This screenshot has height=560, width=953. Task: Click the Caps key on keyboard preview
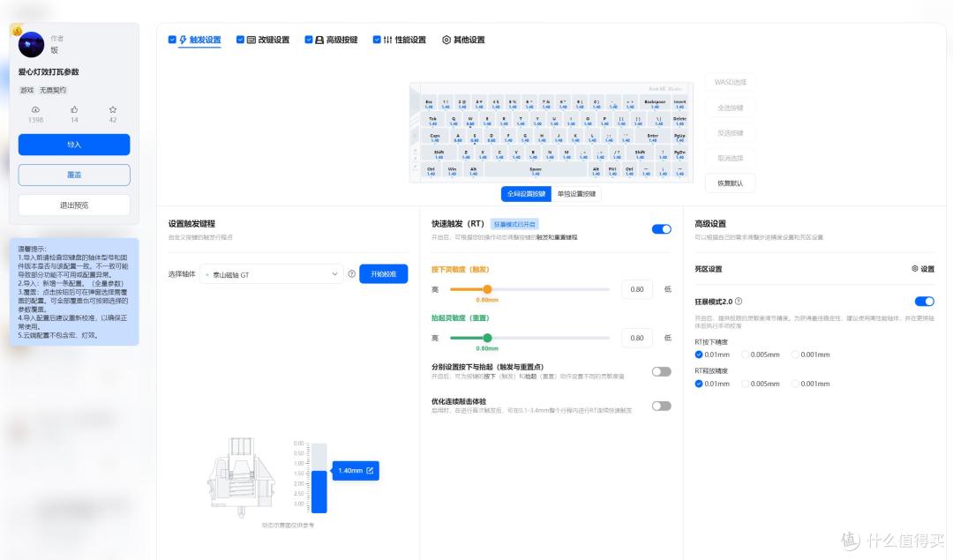coord(435,138)
